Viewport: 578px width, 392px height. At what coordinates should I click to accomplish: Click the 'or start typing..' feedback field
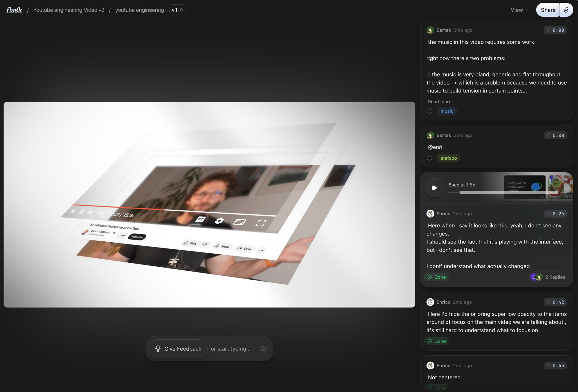[230, 349]
